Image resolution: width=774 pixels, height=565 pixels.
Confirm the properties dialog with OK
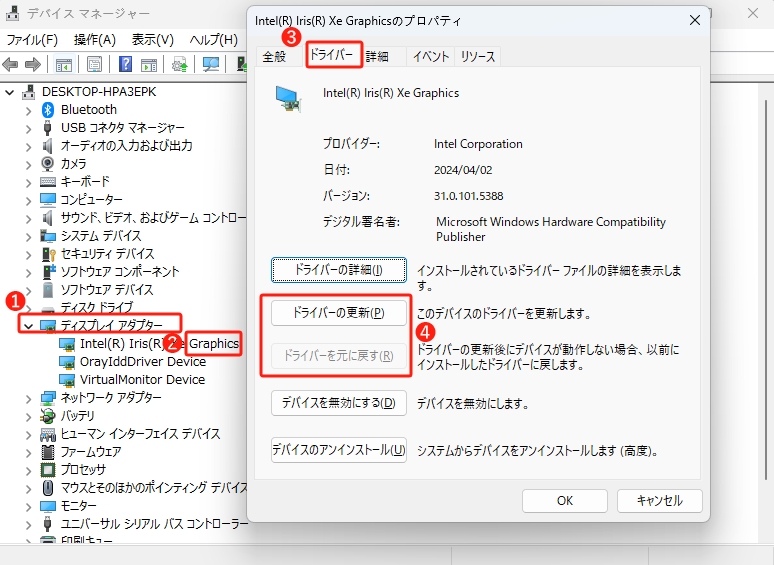point(565,501)
